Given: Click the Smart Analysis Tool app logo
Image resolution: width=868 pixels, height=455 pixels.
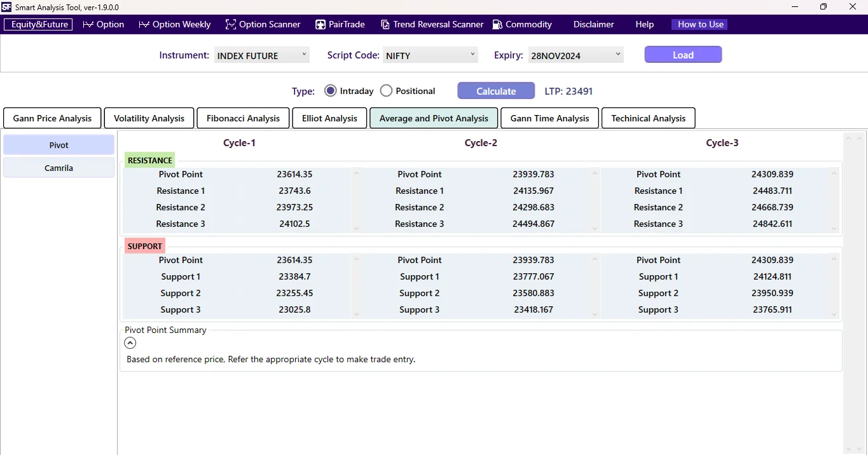Looking at the screenshot, I should coord(6,7).
